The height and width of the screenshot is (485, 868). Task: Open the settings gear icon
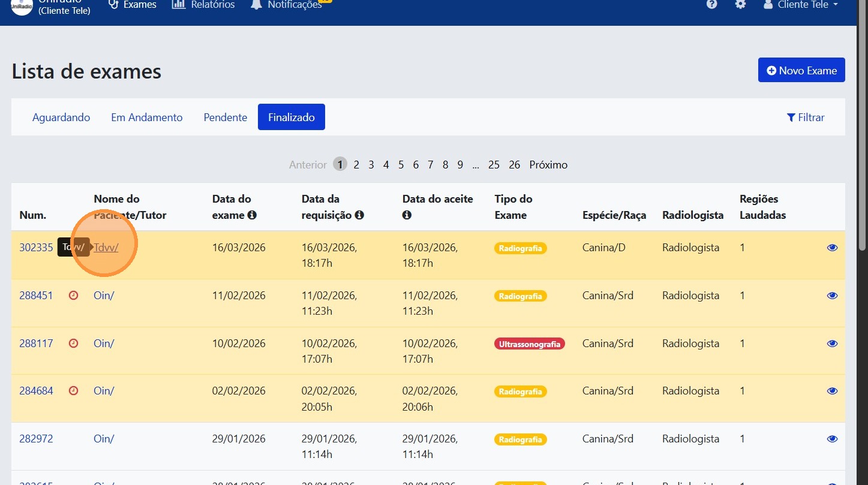click(740, 5)
